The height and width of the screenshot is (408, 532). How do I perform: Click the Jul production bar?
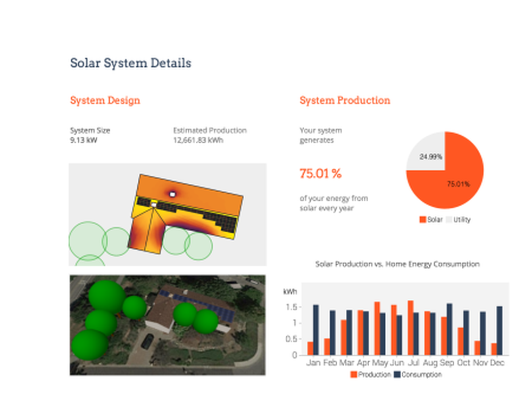pos(411,328)
